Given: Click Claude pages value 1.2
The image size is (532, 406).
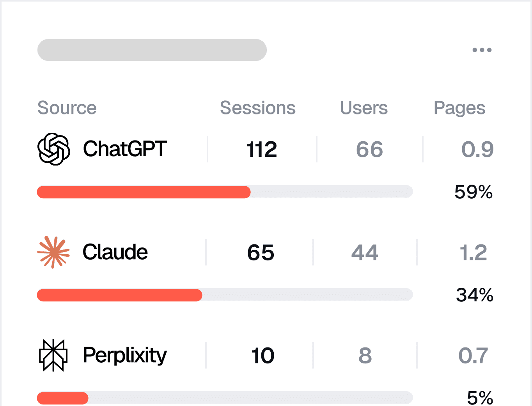Looking at the screenshot, I should [473, 253].
